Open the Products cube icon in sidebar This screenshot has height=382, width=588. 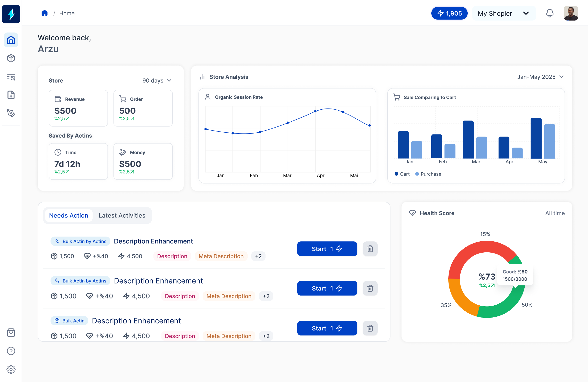click(x=11, y=58)
